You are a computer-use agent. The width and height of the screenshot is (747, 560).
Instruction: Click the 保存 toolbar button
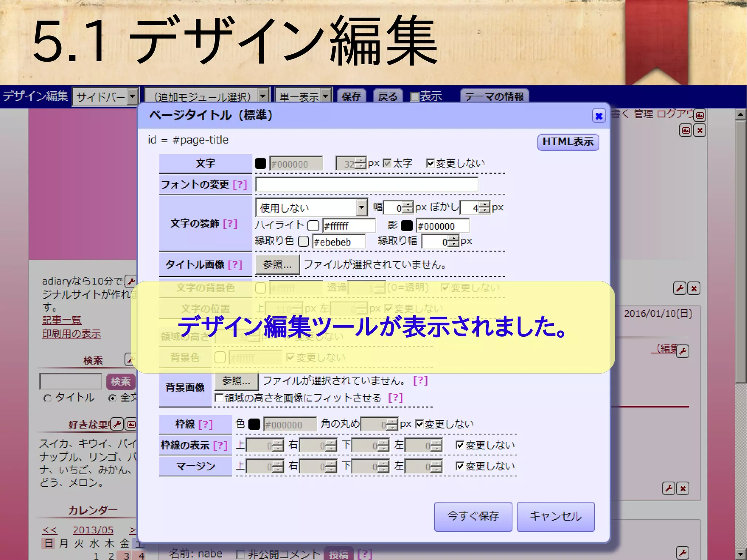tap(351, 96)
